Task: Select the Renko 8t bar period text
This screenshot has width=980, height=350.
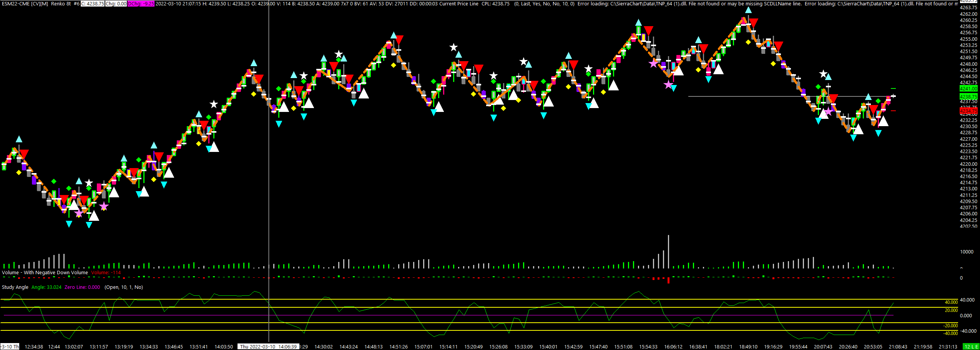Action: 61,4
